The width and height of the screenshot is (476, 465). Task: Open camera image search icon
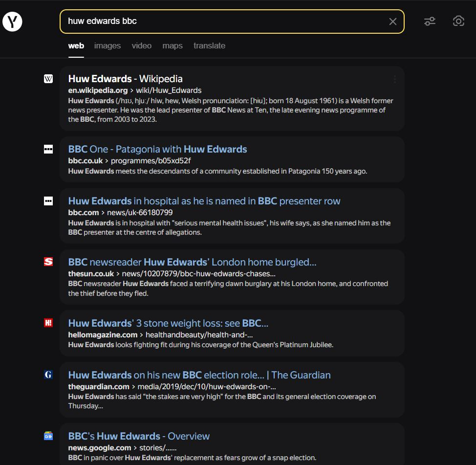point(458,21)
